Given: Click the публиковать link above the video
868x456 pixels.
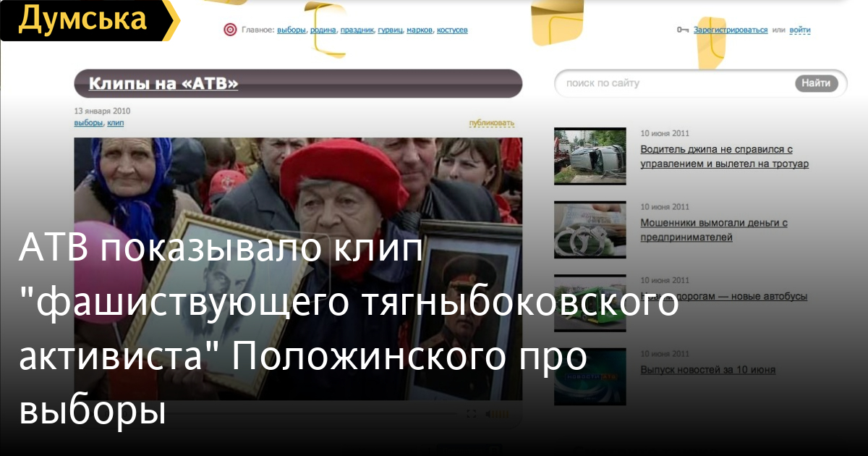Looking at the screenshot, I should tap(491, 123).
